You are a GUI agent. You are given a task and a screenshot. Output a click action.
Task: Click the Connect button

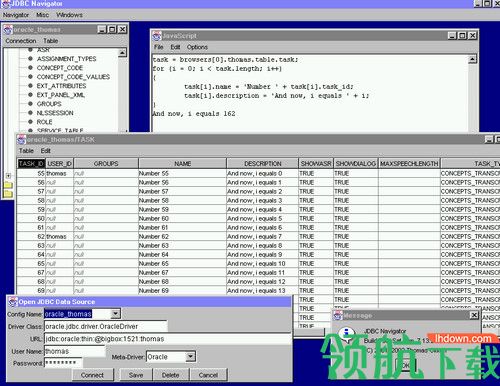92,375
